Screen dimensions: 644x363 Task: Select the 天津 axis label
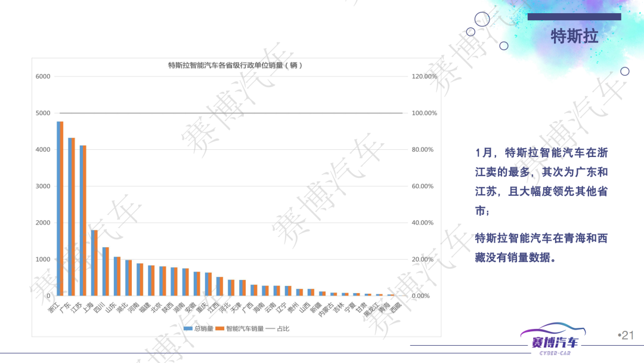(236, 307)
